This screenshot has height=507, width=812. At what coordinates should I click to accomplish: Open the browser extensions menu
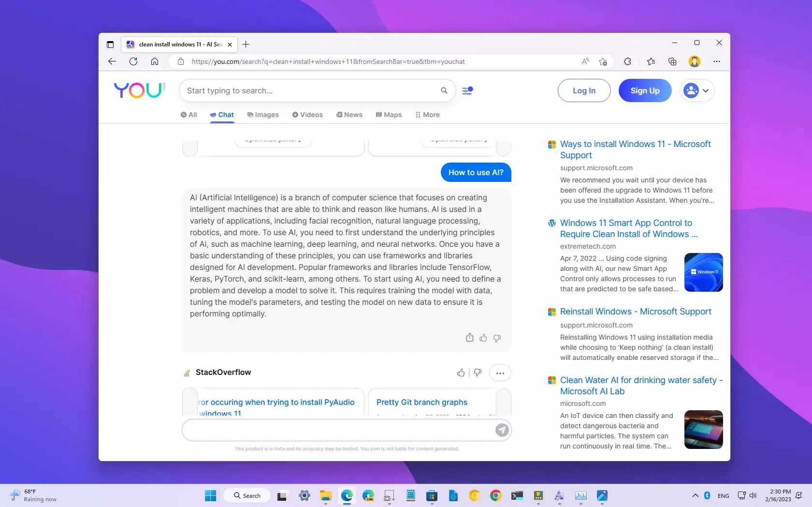pos(627,61)
